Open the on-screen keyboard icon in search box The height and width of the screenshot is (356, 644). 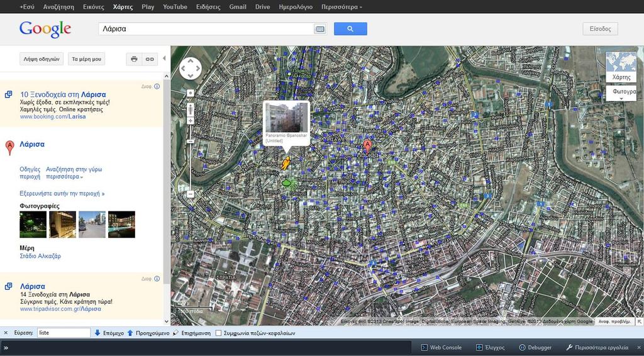click(x=319, y=29)
